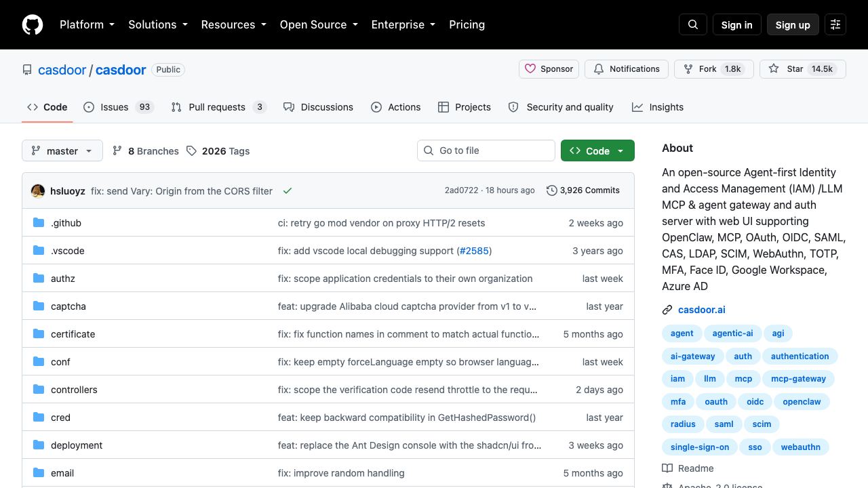The image size is (868, 488).
Task: Click the 'fix: improve random handling' commit message
Action: point(341,473)
